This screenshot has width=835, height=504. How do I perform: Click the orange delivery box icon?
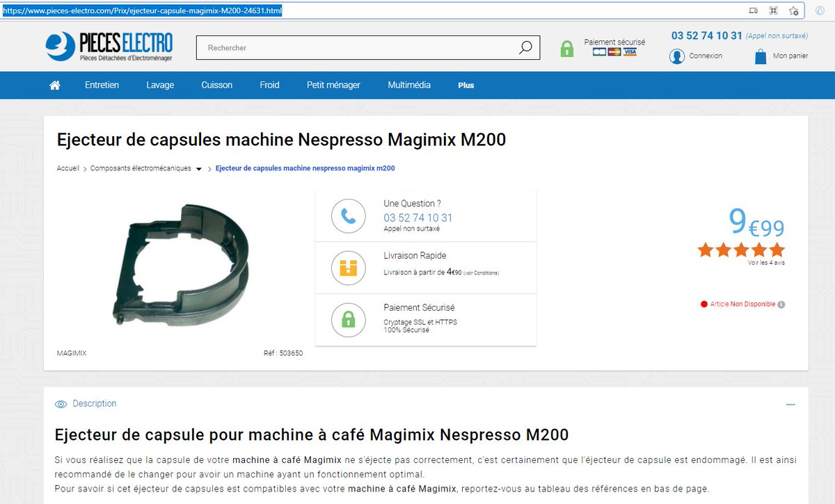pos(348,268)
